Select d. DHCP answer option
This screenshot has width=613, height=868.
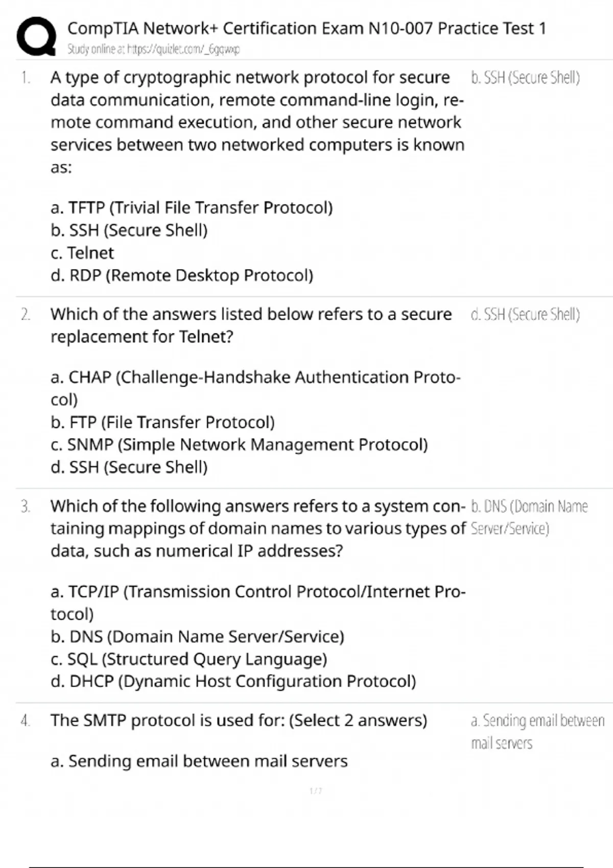(x=233, y=682)
